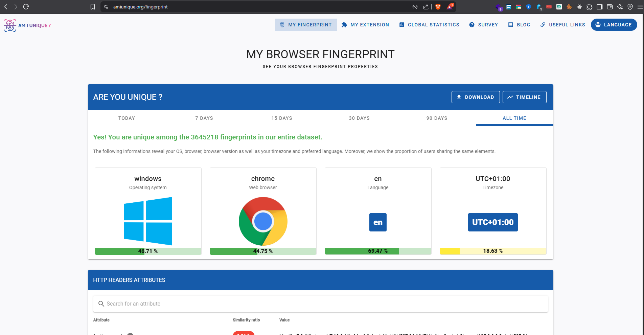This screenshot has height=335, width=644.
Task: Click the large Windows logo image
Action: tap(148, 221)
